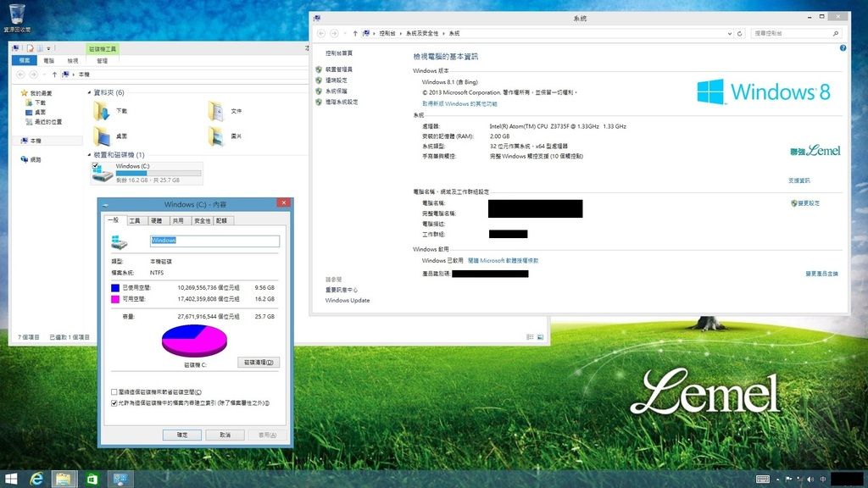
Task: Switch to File Explorer on the taskbar
Action: (x=64, y=479)
